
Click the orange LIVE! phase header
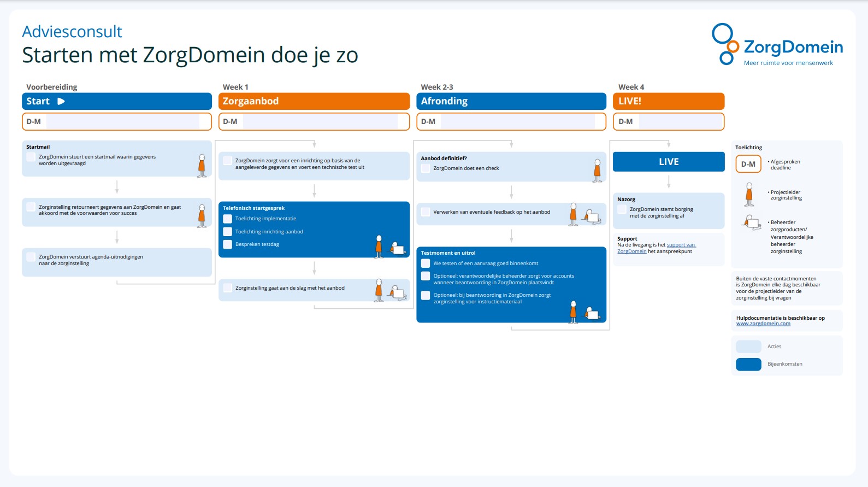click(x=669, y=101)
